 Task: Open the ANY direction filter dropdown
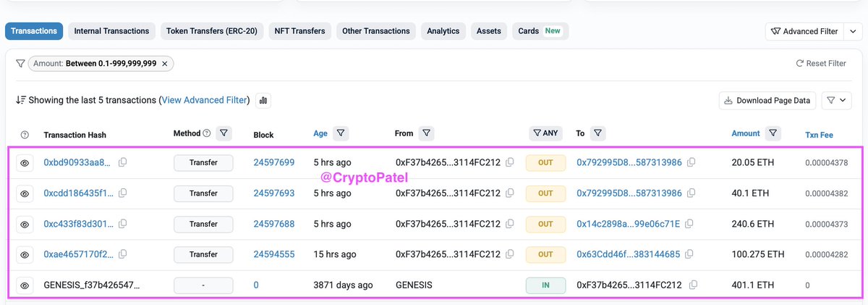545,133
